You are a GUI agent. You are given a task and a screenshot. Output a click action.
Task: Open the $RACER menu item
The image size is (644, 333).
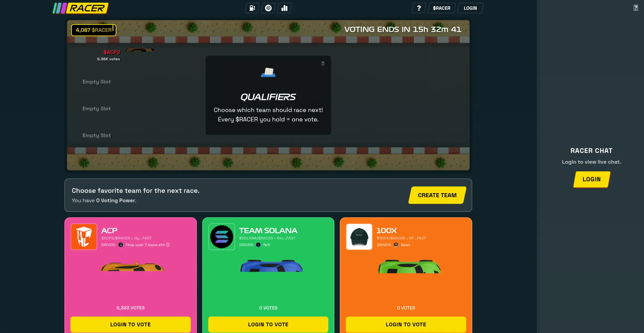coord(441,8)
